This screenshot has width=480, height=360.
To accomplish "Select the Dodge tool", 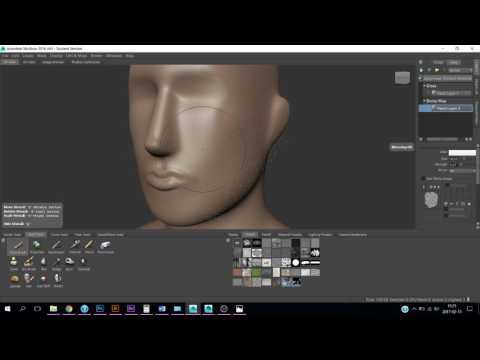I will click(57, 263).
